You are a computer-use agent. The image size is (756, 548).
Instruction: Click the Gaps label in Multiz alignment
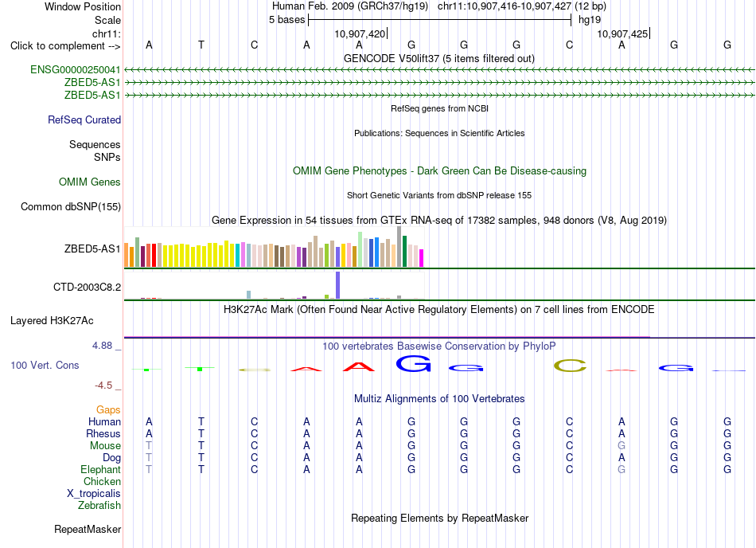coord(108,409)
